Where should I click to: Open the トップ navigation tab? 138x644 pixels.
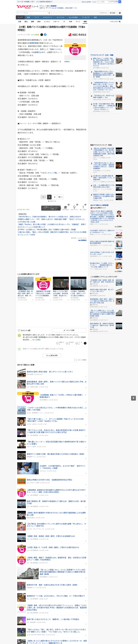coord(20,17)
